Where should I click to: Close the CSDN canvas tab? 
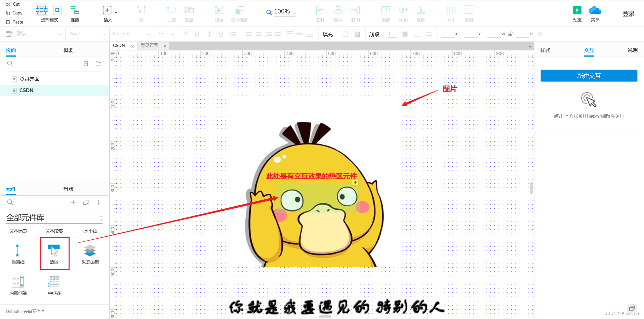coord(132,46)
